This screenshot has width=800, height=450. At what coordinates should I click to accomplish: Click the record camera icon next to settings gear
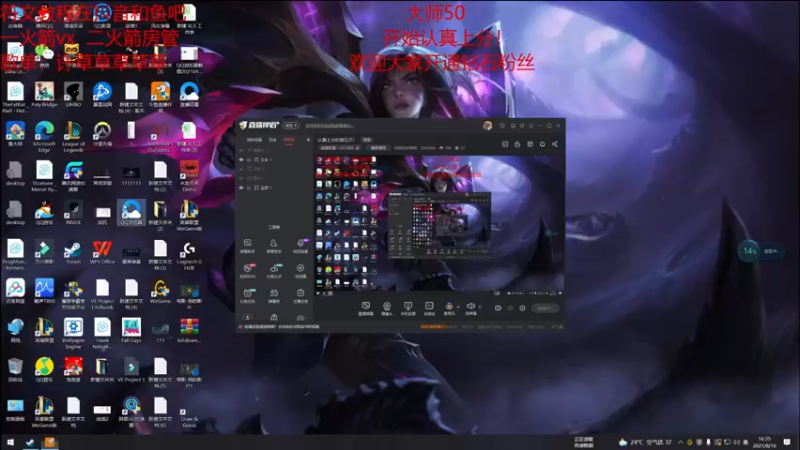(498, 308)
